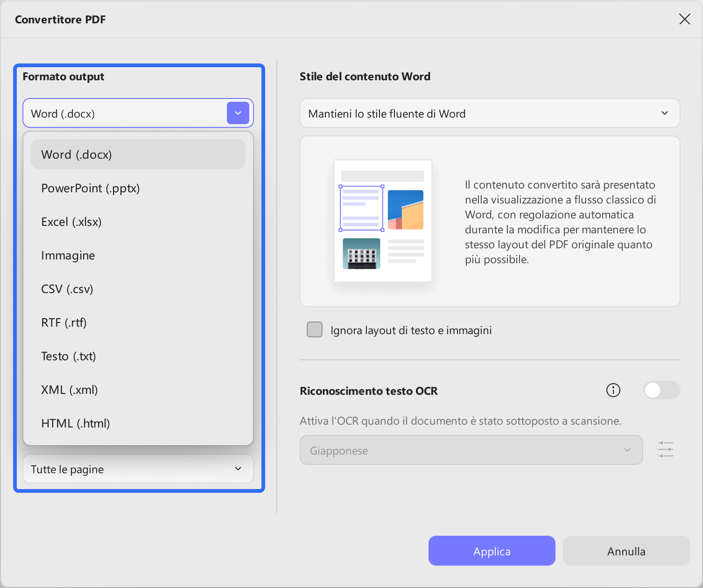Click the Annulla button
This screenshot has height=588, width=703.
[x=626, y=551]
